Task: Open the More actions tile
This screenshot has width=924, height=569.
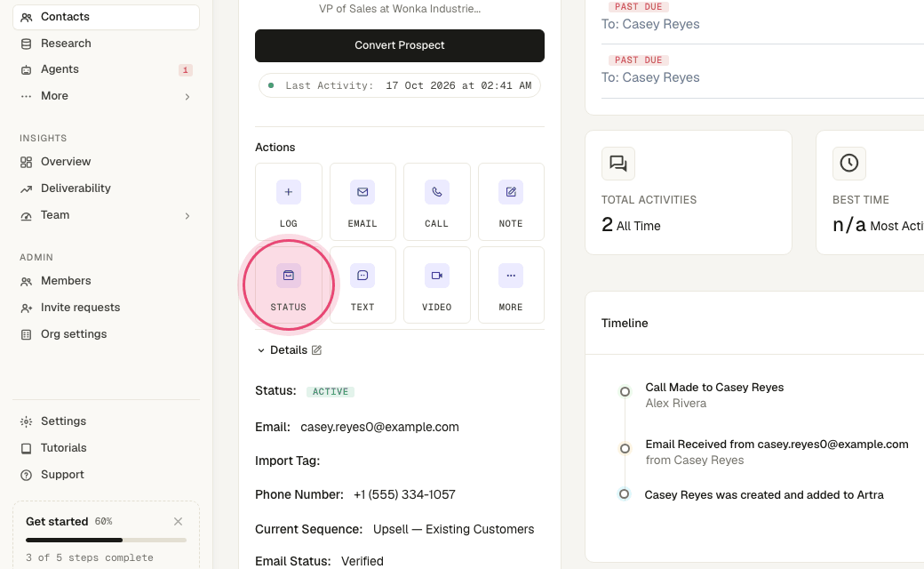Action: [511, 284]
